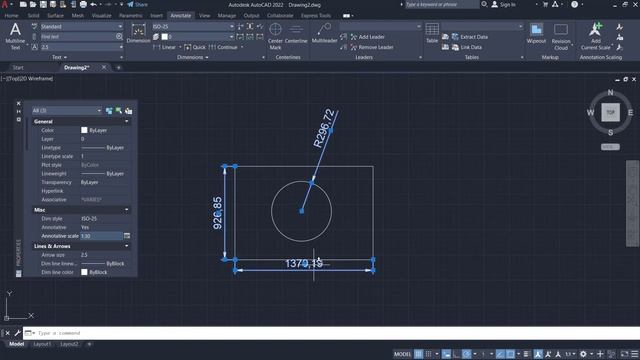Select the Centerline tool
Screen dimensions: 640x360
[x=296, y=34]
